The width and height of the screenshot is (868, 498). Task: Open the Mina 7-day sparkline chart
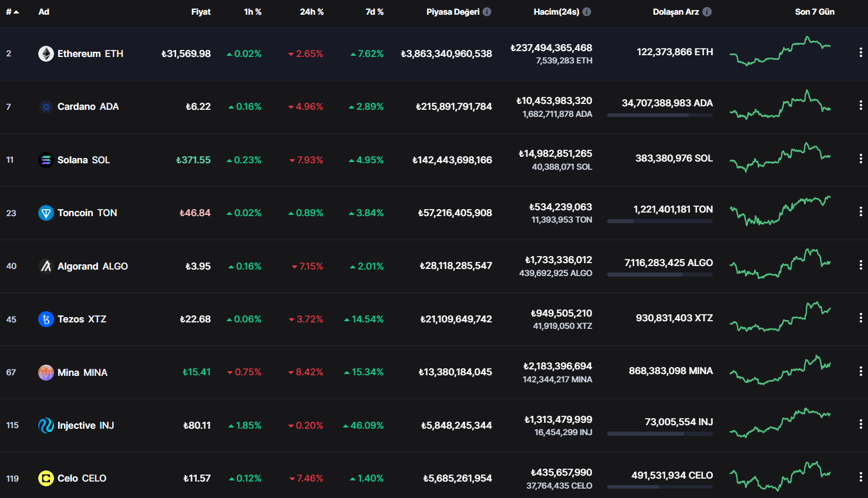tap(780, 370)
